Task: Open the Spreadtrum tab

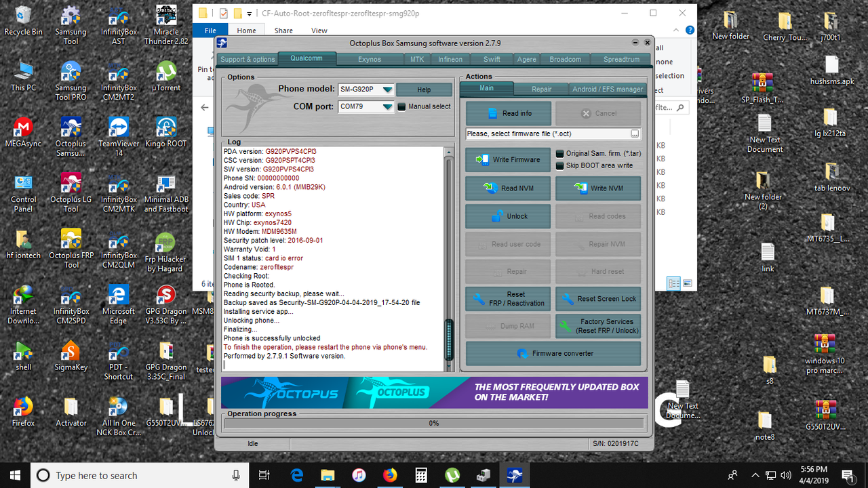Action: pyautogui.click(x=621, y=59)
